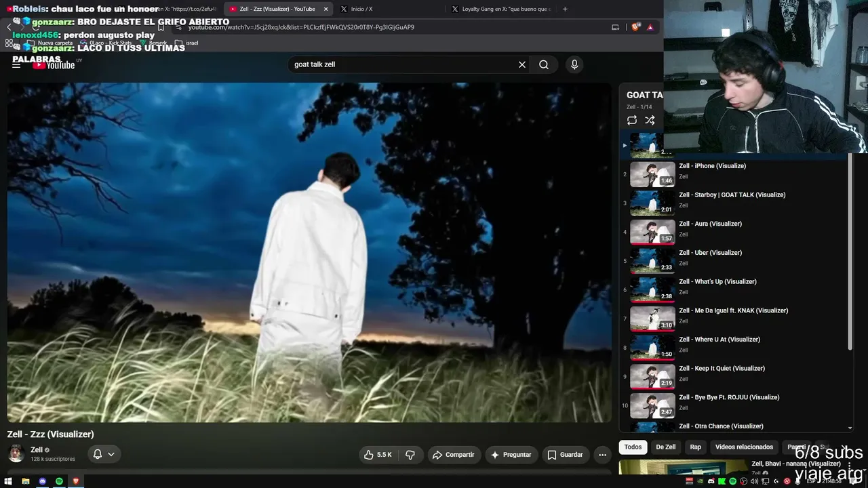This screenshot has height=488, width=868.
Task: Open a new browser tab
Action: point(565,9)
